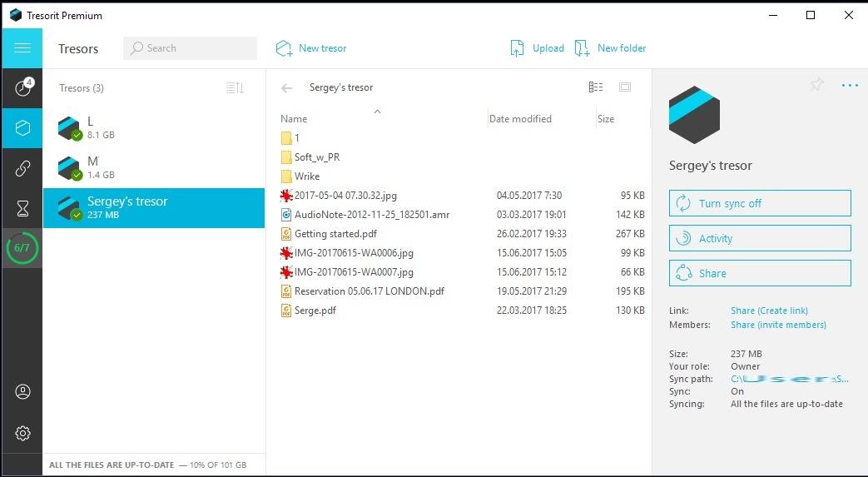Click Turn sync off button
This screenshot has height=477, width=868.
point(760,203)
